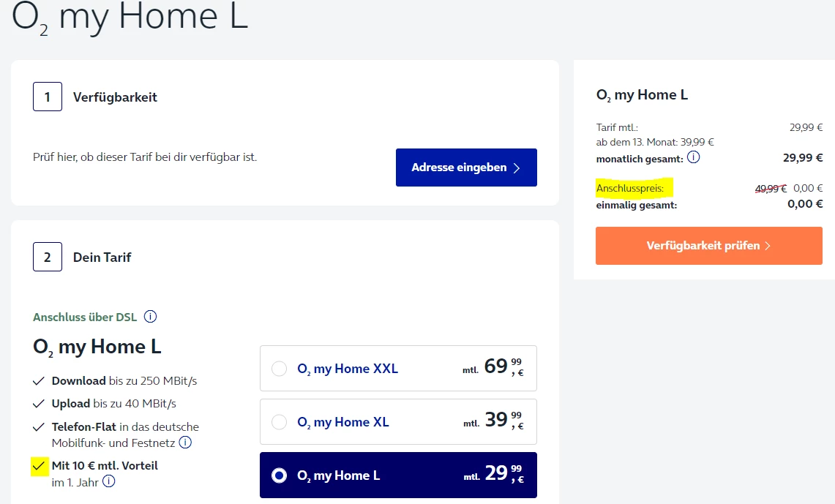Screen dimensions: 835x504
Task: Open info icon beside monatlich gesamt
Action: (x=694, y=157)
